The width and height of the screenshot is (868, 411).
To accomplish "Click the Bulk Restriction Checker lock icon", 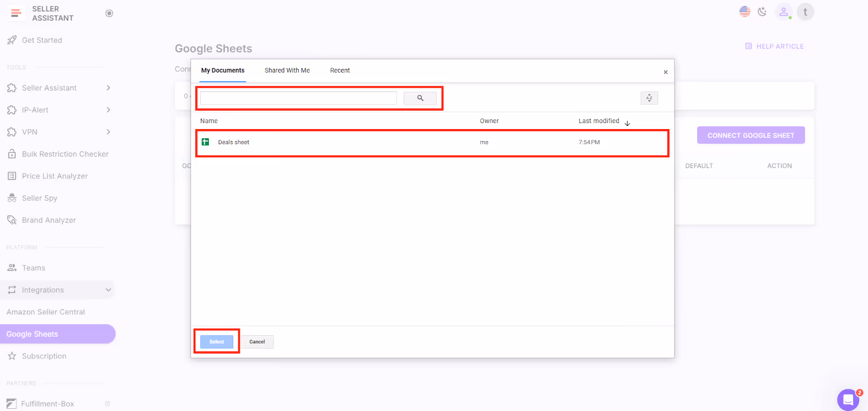I will click(x=12, y=154).
